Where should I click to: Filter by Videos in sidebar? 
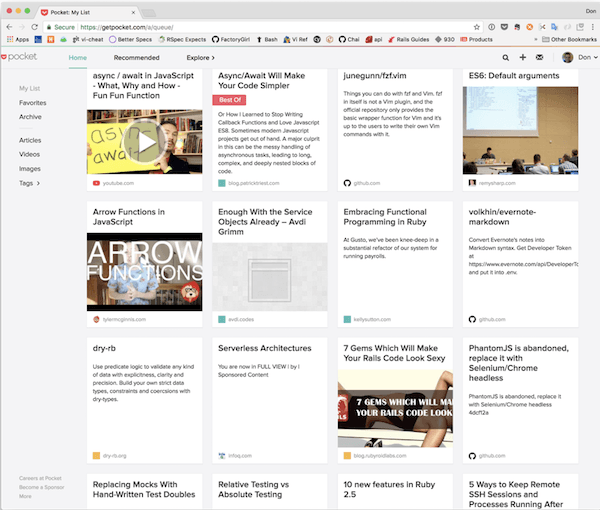point(29,154)
